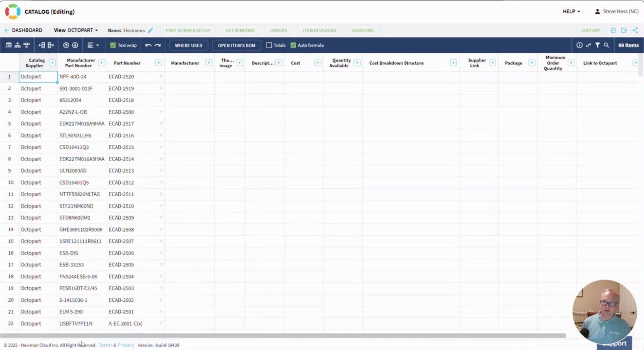Open the View OCTOPART dropdown

(x=76, y=30)
